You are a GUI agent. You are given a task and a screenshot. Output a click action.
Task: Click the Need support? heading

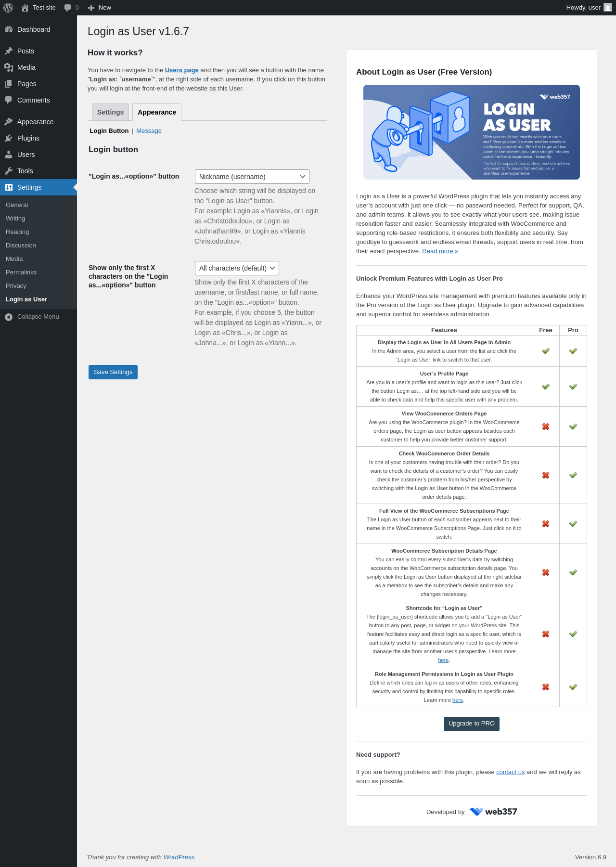378,755
